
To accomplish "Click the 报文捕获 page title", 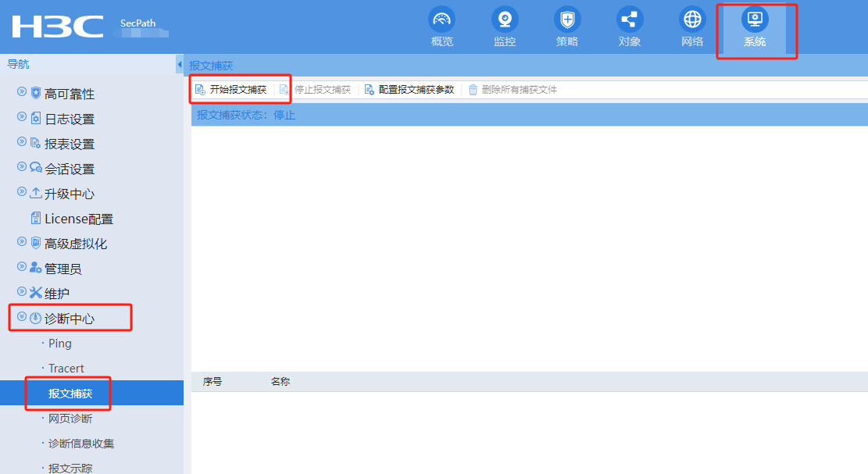I will point(211,66).
